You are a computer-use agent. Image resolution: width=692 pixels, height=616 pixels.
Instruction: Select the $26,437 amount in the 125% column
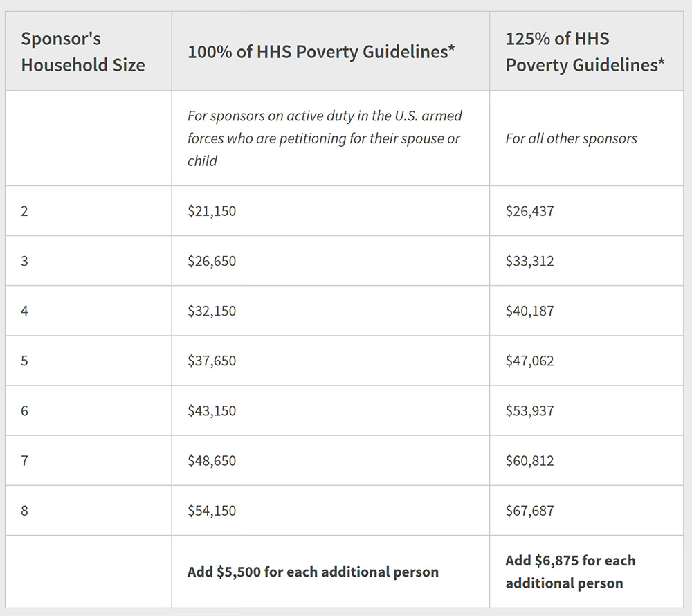(529, 211)
